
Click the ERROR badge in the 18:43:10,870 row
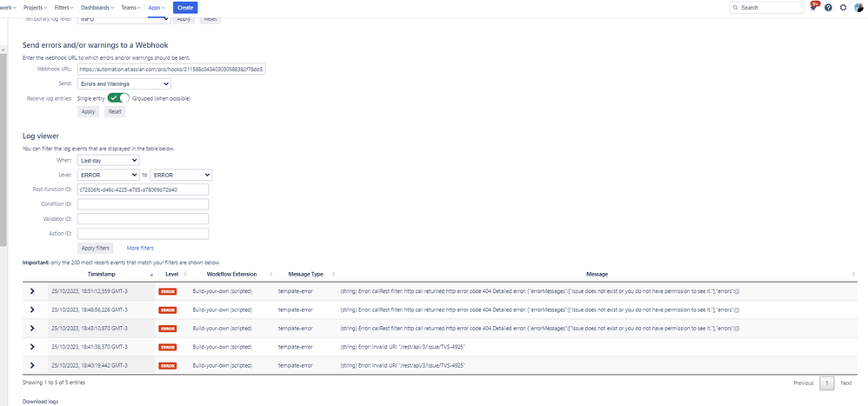168,329
